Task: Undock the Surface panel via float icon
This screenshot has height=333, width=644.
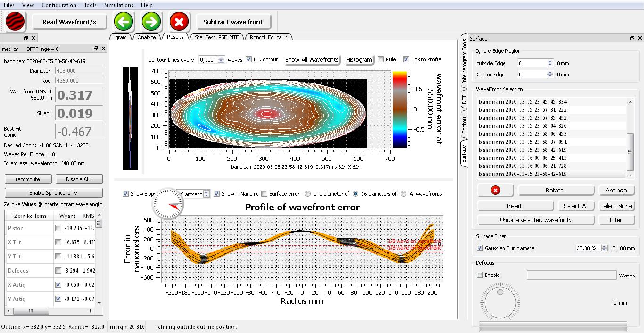Action: click(632, 38)
